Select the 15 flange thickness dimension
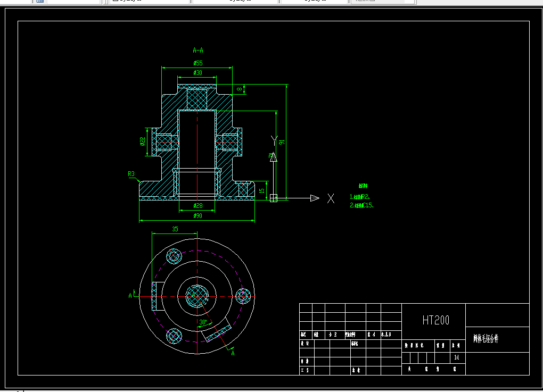 262,190
